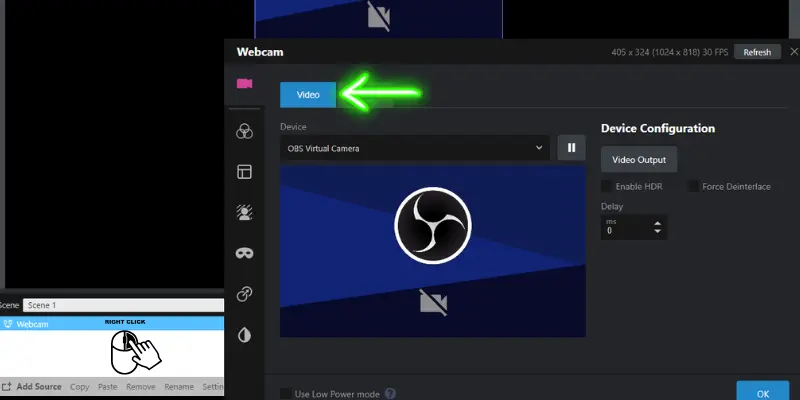Click Paste in the source toolbar
The height and width of the screenshot is (400, 800).
[x=108, y=387]
